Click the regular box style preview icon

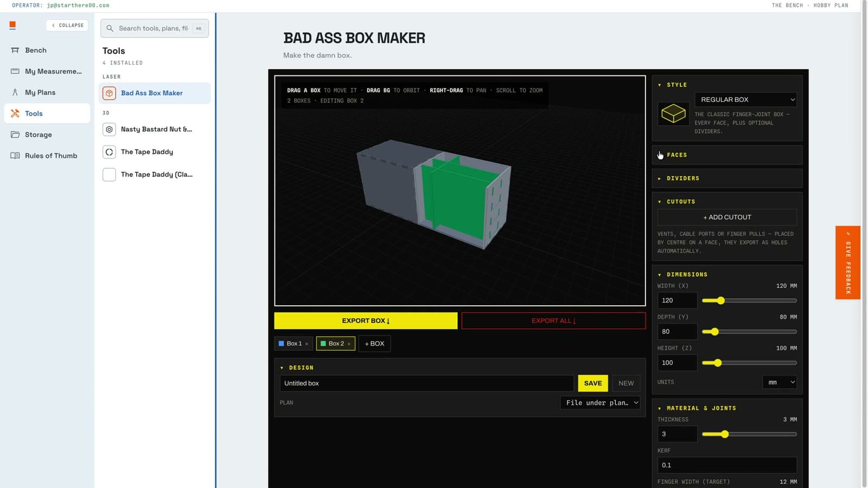(x=673, y=113)
